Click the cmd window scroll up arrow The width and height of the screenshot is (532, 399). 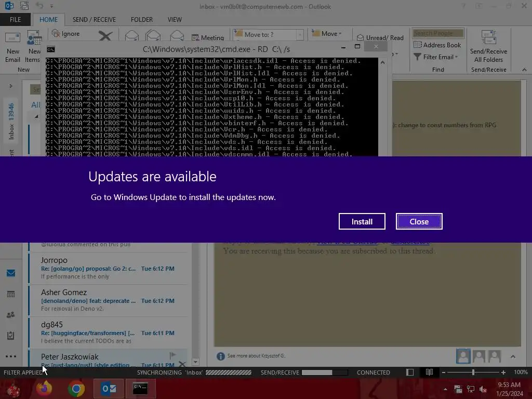383,62
